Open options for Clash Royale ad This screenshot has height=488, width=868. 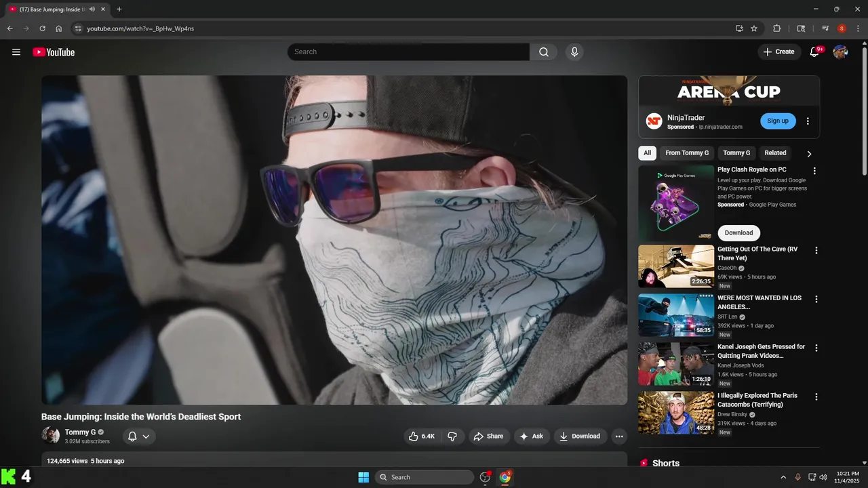click(x=815, y=171)
